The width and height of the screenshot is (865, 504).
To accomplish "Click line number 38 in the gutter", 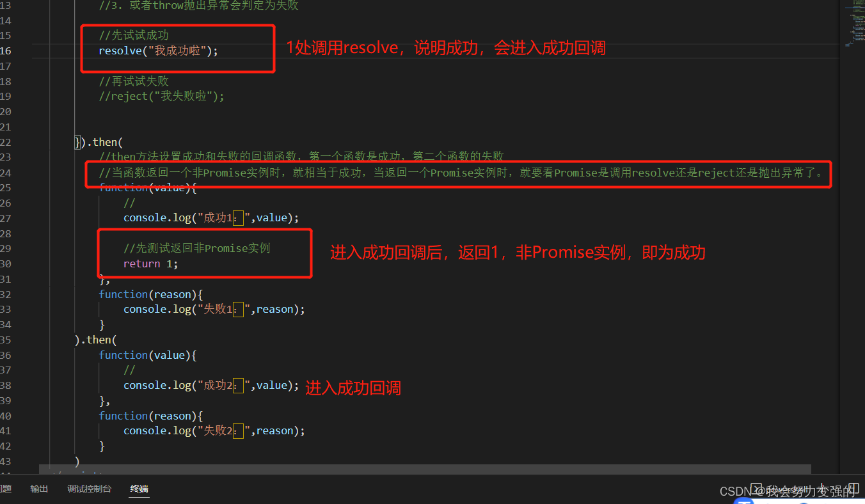I will point(6,385).
